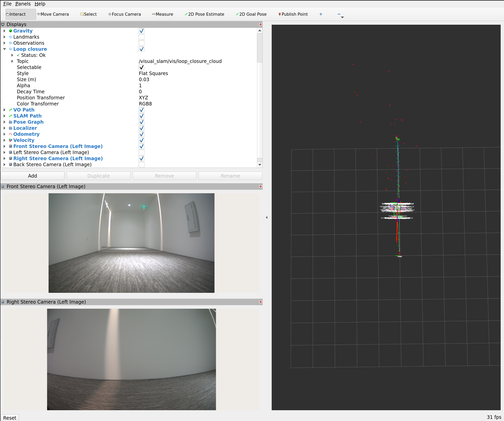This screenshot has width=504, height=421.
Task: Disable the Gravity display checkbox
Action: 142,31
